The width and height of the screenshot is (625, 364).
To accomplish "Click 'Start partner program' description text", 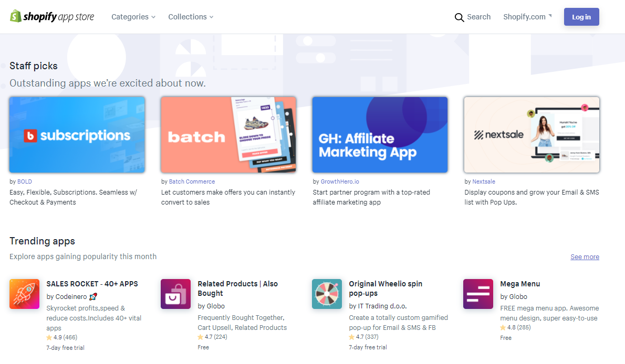I will [x=371, y=197].
